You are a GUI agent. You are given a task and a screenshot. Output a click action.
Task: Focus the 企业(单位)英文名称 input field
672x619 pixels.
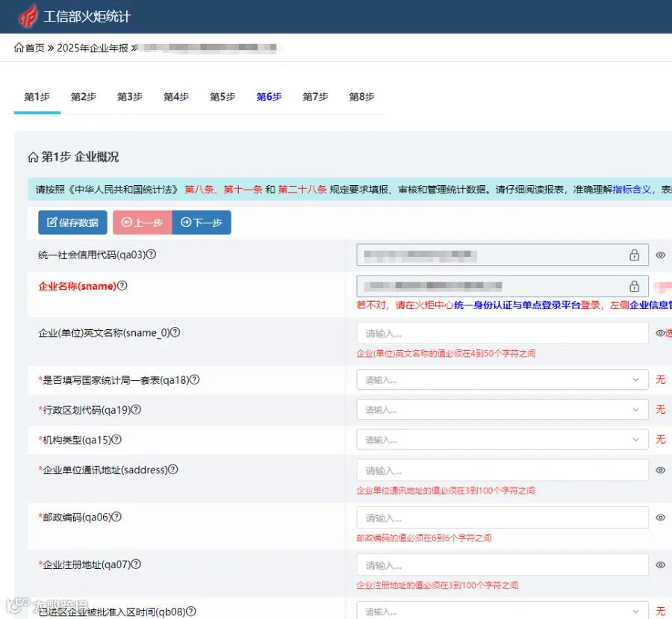click(503, 333)
